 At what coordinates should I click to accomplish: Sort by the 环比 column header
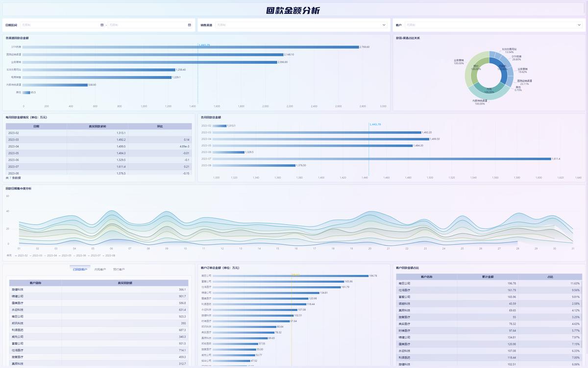[x=160, y=126]
